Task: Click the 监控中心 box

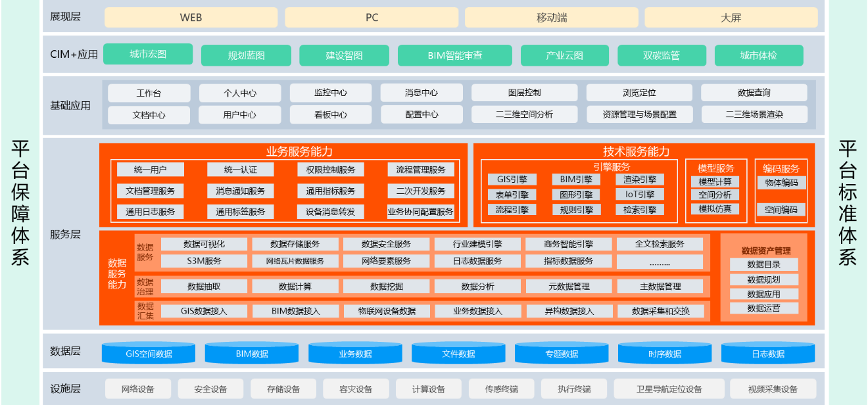Action: click(x=331, y=93)
